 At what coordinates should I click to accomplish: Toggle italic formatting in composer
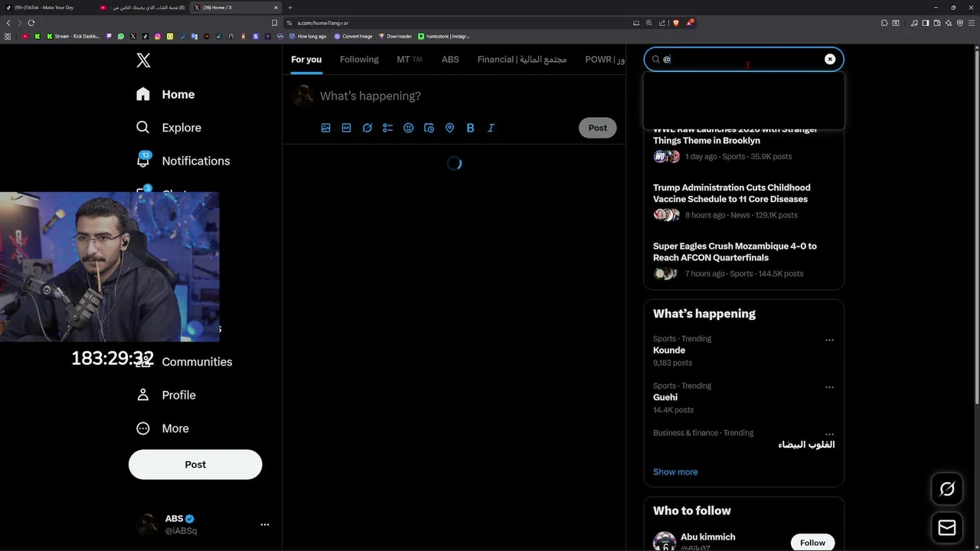tap(491, 128)
